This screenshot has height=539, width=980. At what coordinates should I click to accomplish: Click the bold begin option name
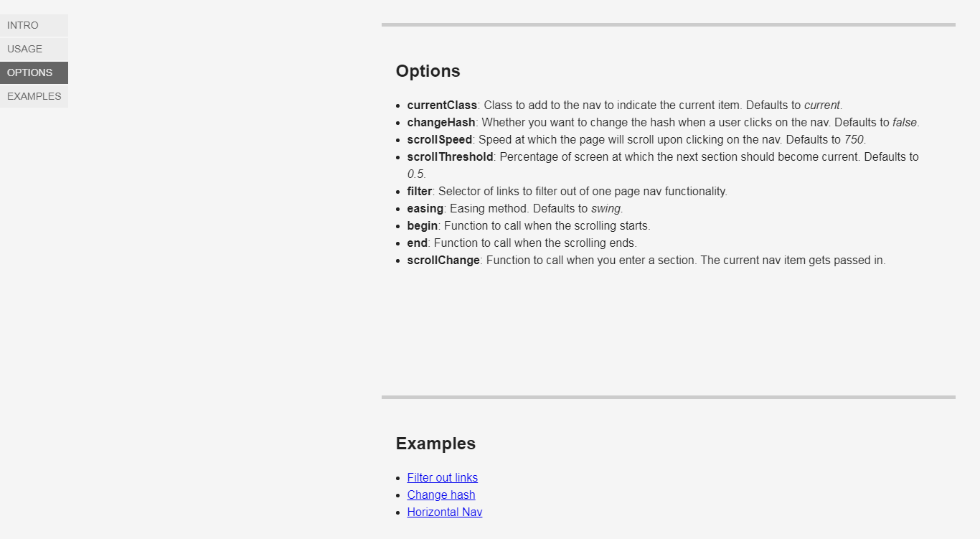click(423, 225)
